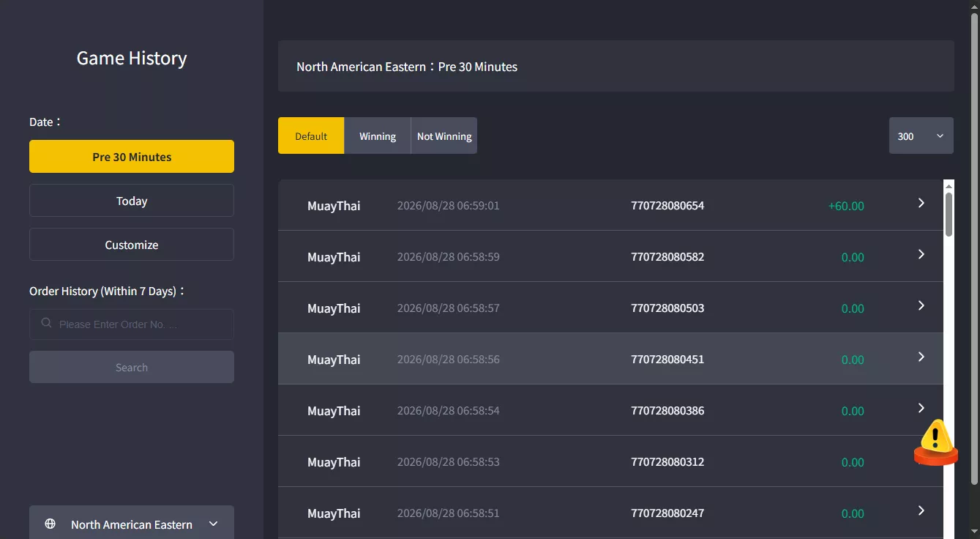This screenshot has width=980, height=539.
Task: Select order number 770728080451
Action: point(667,360)
